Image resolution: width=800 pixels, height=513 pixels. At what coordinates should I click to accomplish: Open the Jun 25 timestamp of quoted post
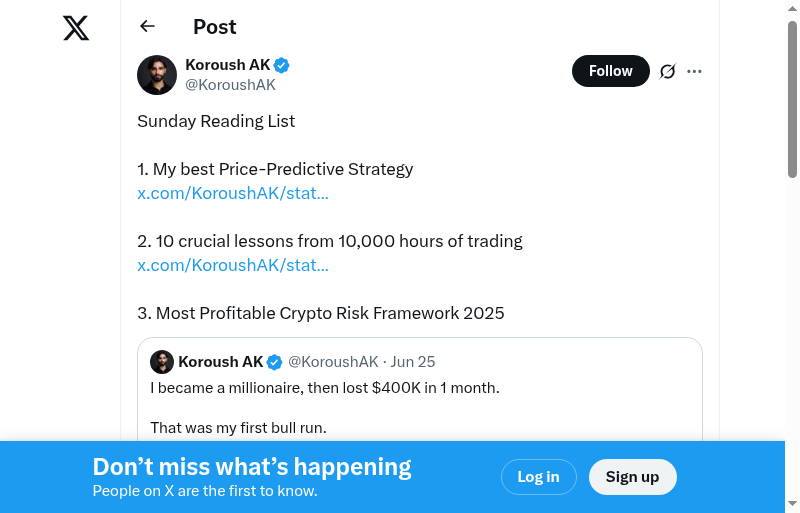coord(413,362)
